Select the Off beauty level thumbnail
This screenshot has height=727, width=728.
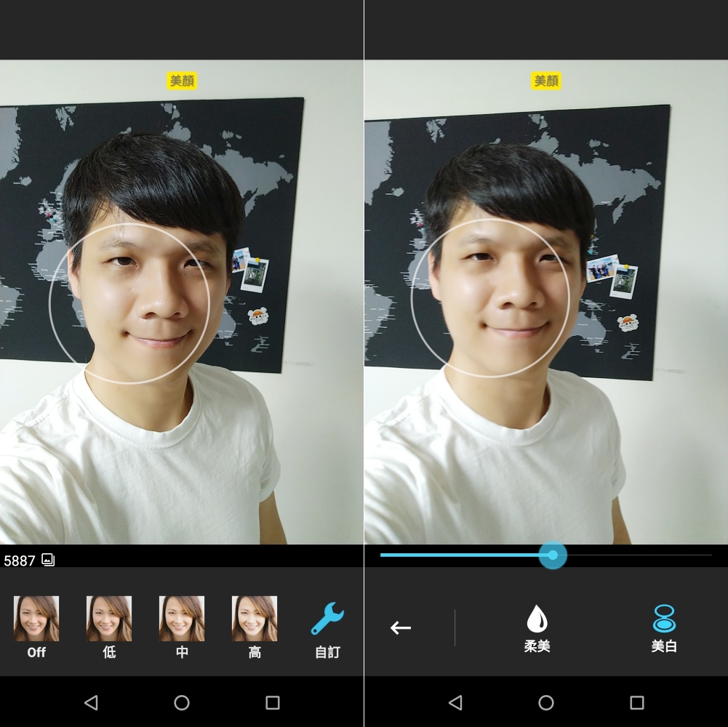36,619
